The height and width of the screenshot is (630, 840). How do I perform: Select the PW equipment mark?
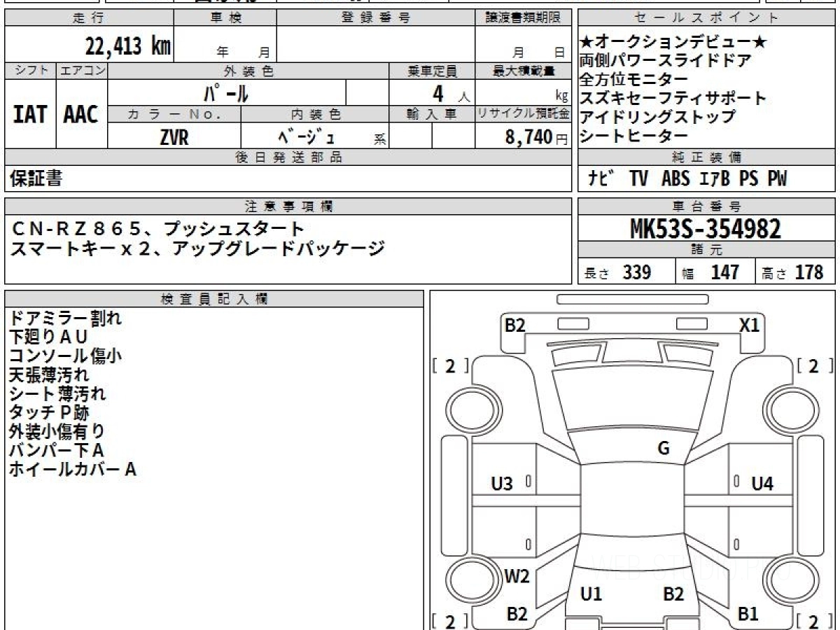(x=777, y=179)
